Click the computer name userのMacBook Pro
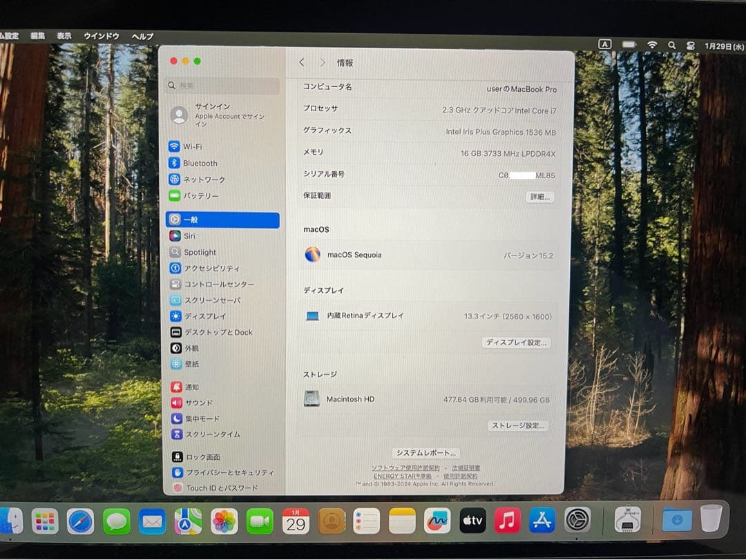The height and width of the screenshot is (560, 746). coord(522,89)
